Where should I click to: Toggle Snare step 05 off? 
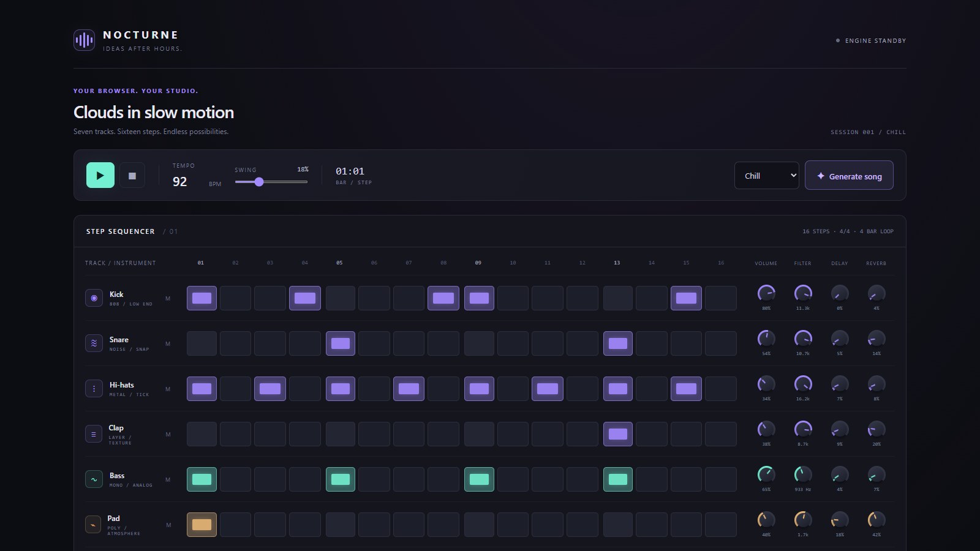tap(341, 343)
